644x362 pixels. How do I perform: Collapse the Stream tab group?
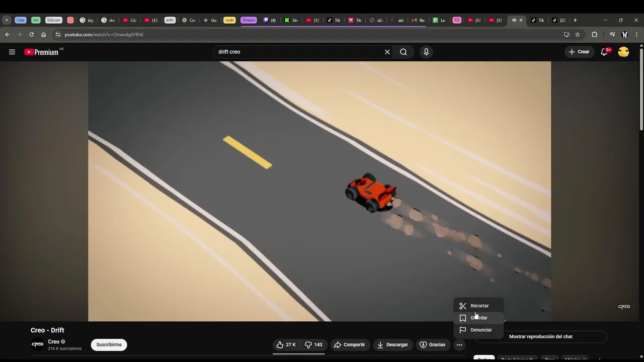point(249,20)
